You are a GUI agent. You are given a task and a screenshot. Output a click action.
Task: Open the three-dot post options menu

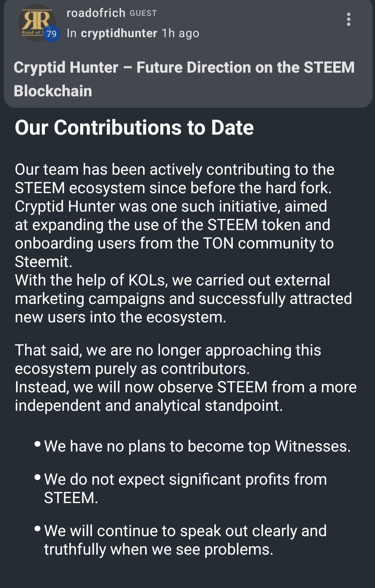click(x=349, y=19)
